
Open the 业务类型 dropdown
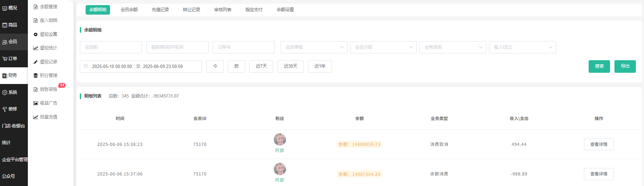452,47
